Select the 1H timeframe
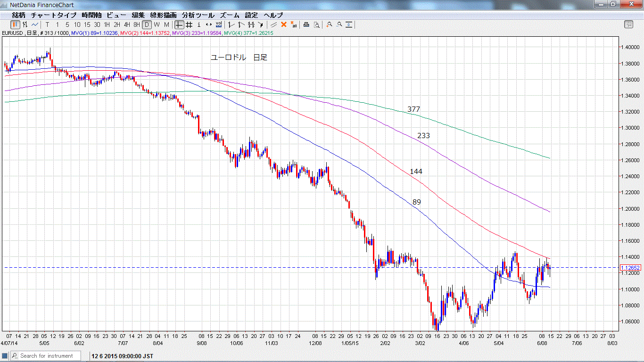 (x=107, y=25)
